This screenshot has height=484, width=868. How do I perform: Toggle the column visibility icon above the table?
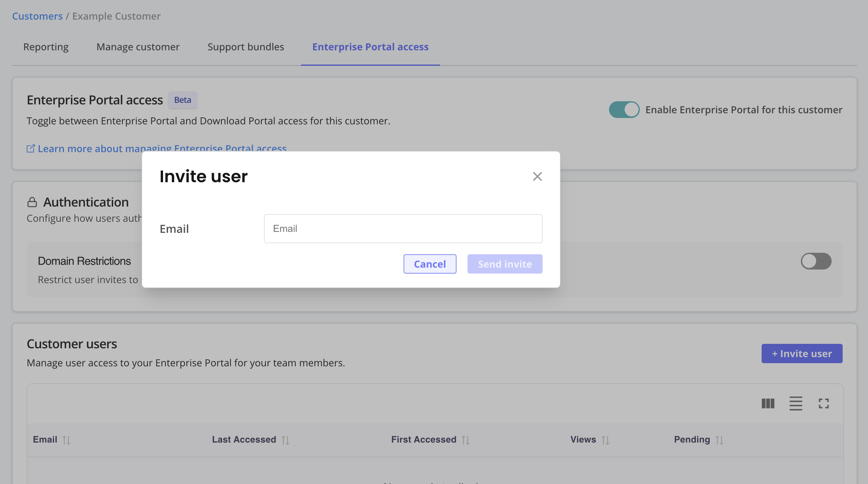(x=768, y=404)
